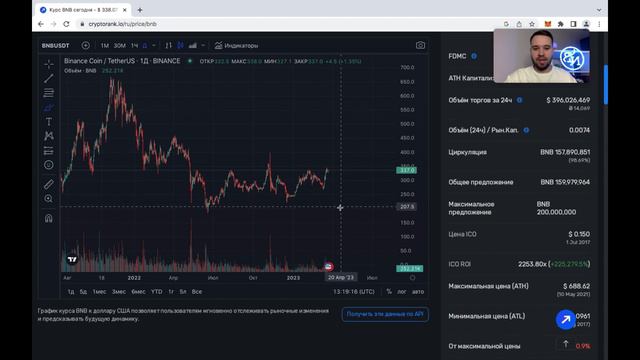Click info icon next to Объём торгов за 24ч
Screen dimensions: 640x360
pyautogui.click(x=520, y=100)
